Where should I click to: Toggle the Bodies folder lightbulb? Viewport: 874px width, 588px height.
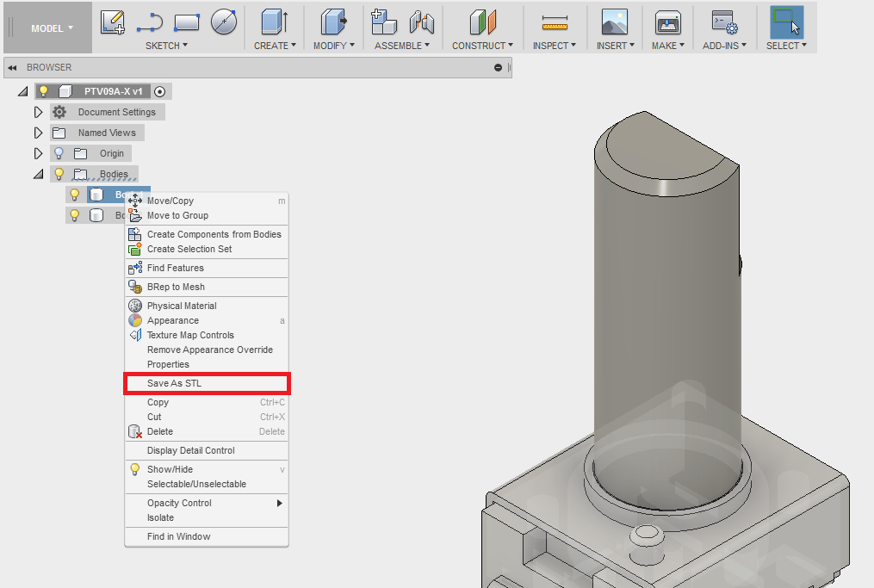point(58,173)
